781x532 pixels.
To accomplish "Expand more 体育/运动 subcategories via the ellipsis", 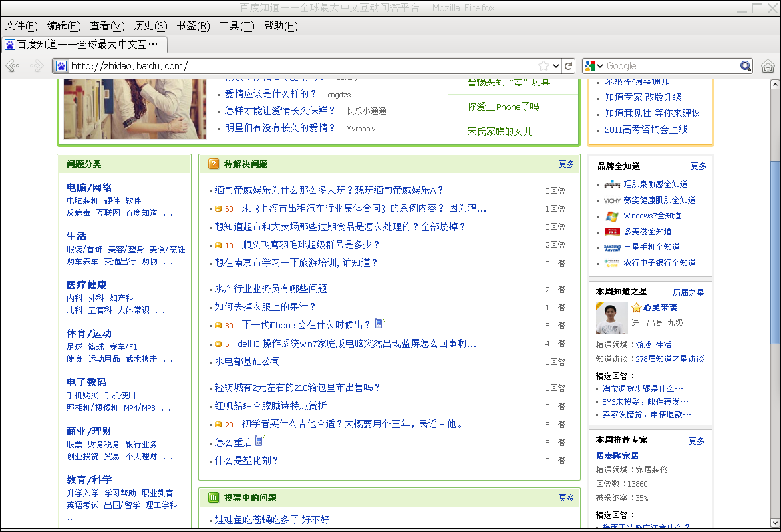I will coord(168,360).
